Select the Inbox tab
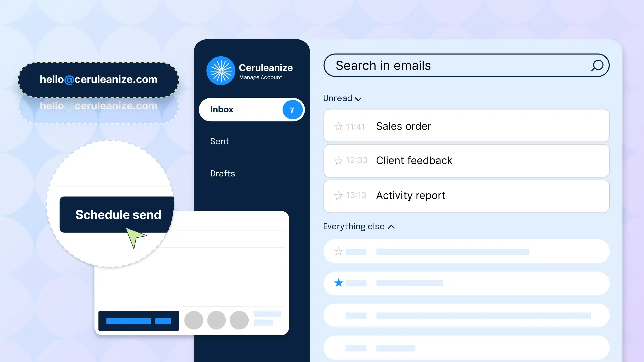 tap(252, 110)
